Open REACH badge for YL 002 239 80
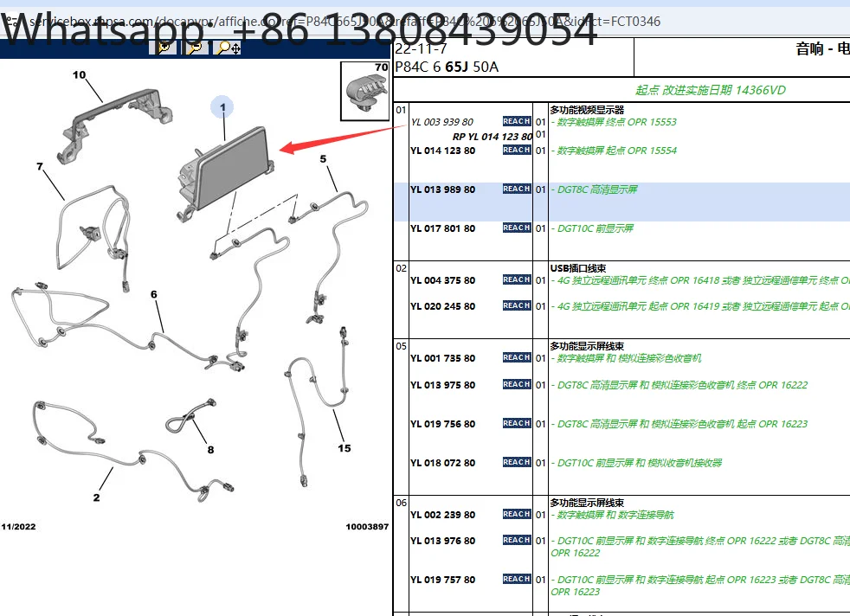850x616 pixels. coord(516,514)
